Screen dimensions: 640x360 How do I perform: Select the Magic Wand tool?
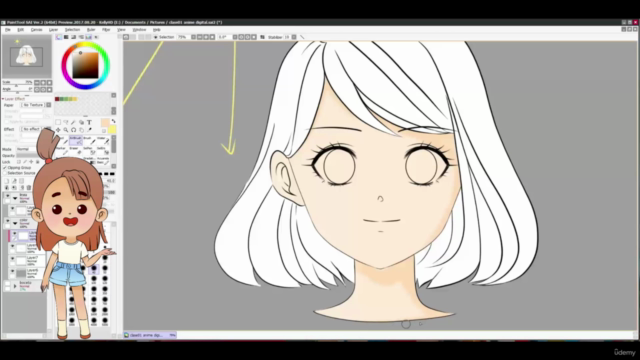pyautogui.click(x=73, y=122)
